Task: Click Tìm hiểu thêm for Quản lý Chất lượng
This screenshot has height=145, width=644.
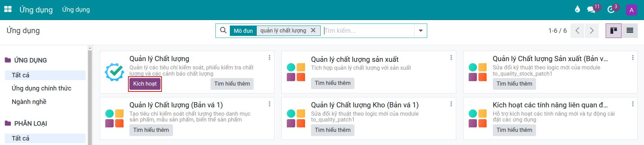Action: click(x=232, y=84)
